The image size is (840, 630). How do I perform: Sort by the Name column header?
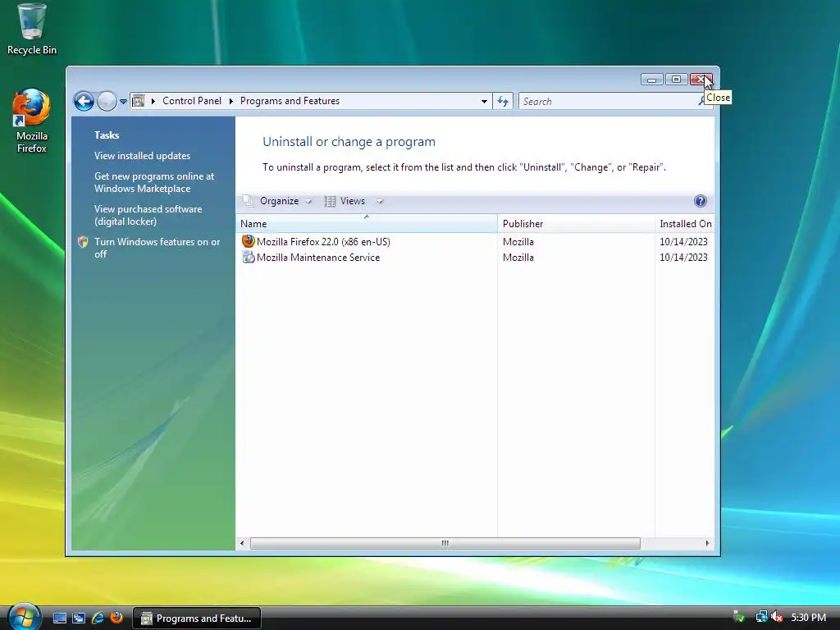(367, 223)
